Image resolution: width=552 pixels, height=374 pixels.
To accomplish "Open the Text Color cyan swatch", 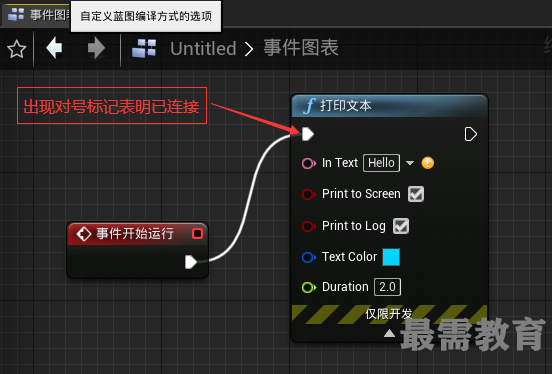I will click(x=391, y=257).
